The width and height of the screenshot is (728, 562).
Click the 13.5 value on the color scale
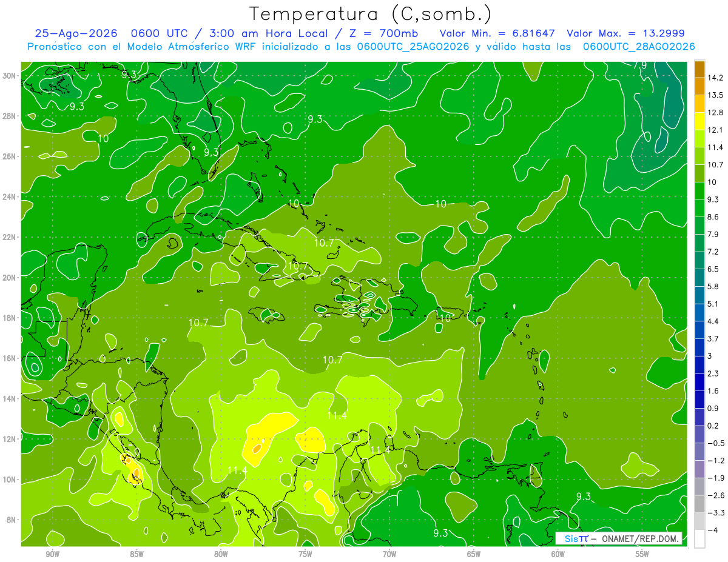tap(715, 95)
